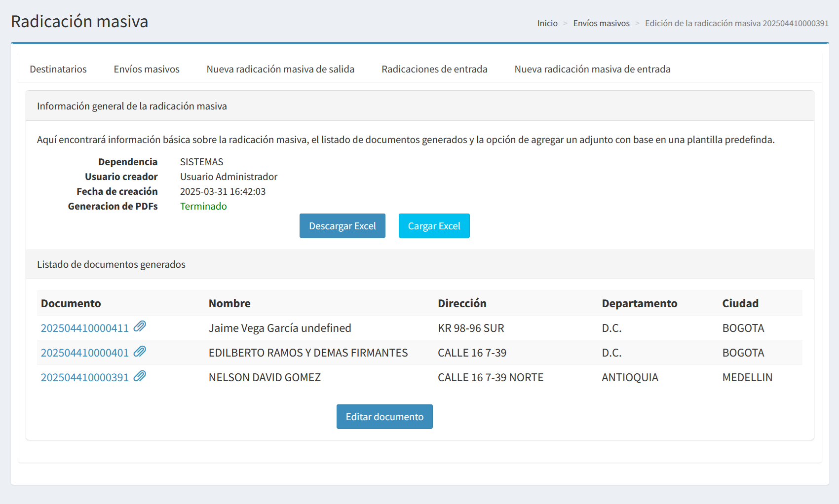Go to Nueva radicación masiva de entrada tab
Screen dimensions: 839x504
[592, 69]
